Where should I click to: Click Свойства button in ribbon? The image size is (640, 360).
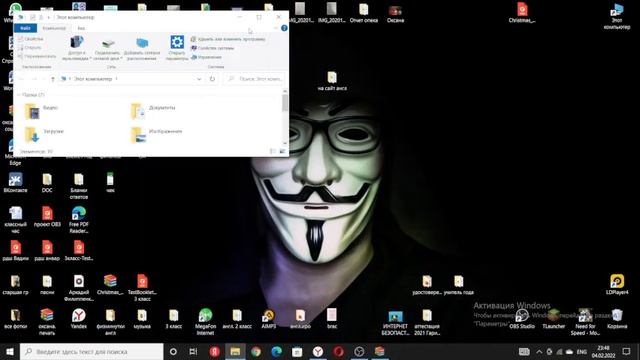click(x=31, y=39)
